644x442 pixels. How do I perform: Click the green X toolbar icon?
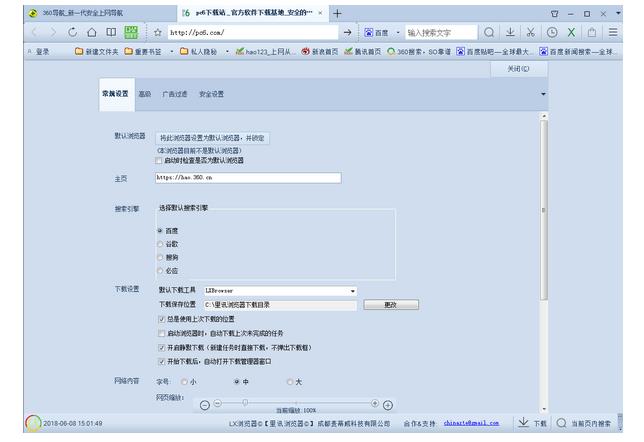[571, 32]
